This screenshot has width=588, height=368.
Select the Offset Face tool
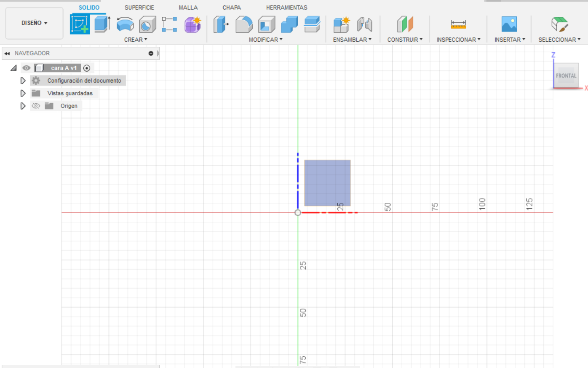pyautogui.click(x=312, y=24)
